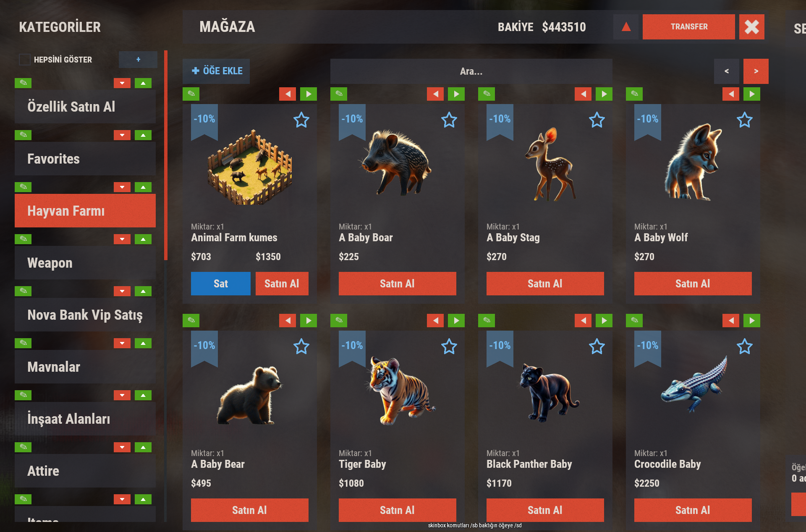Click the red triangle next to balance
Viewport: 806px width, 532px height.
[626, 27]
